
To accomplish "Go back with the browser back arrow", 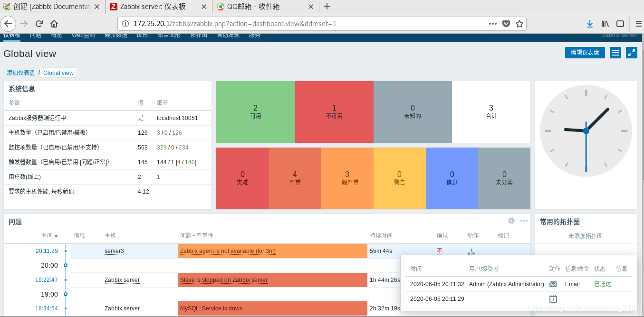I will [x=9, y=24].
